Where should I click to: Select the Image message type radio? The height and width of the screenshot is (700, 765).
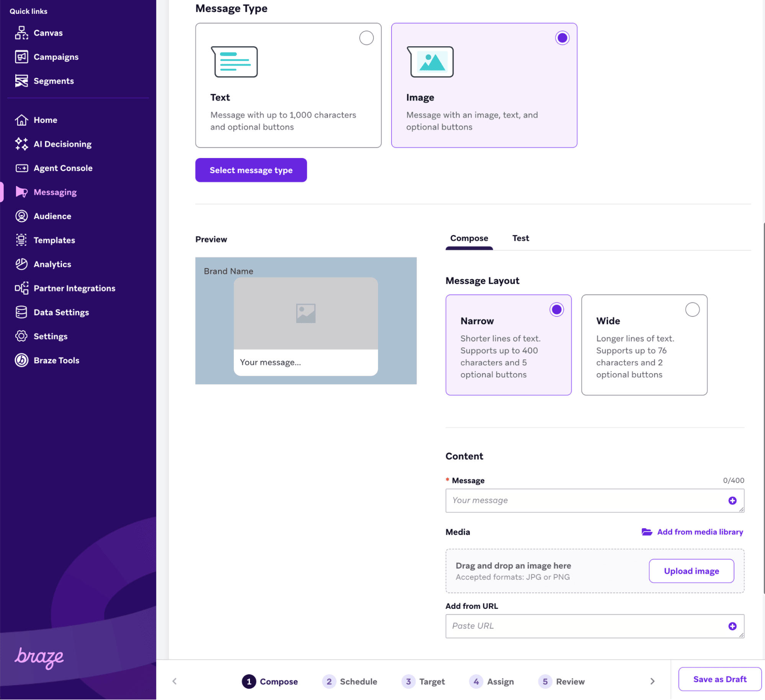point(562,38)
